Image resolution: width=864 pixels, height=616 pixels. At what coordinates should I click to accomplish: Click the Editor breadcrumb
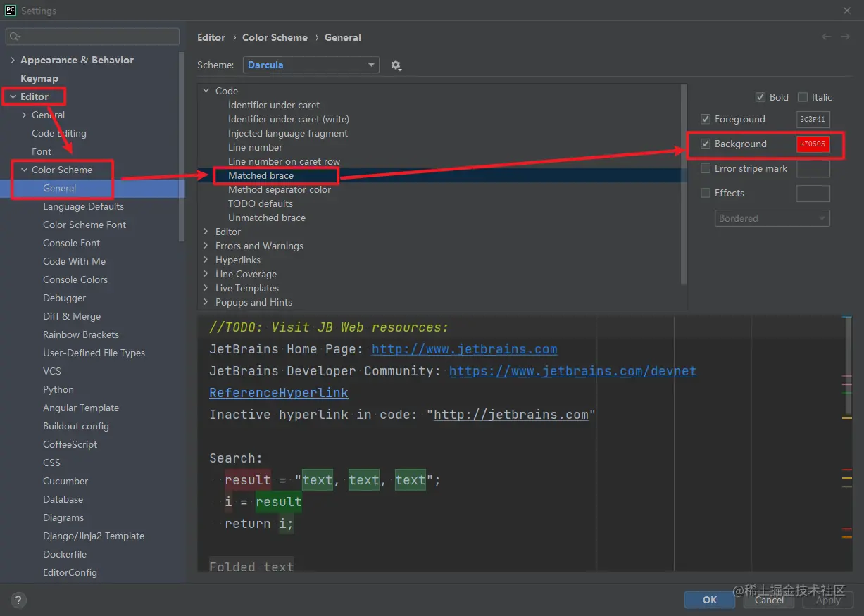(x=211, y=37)
